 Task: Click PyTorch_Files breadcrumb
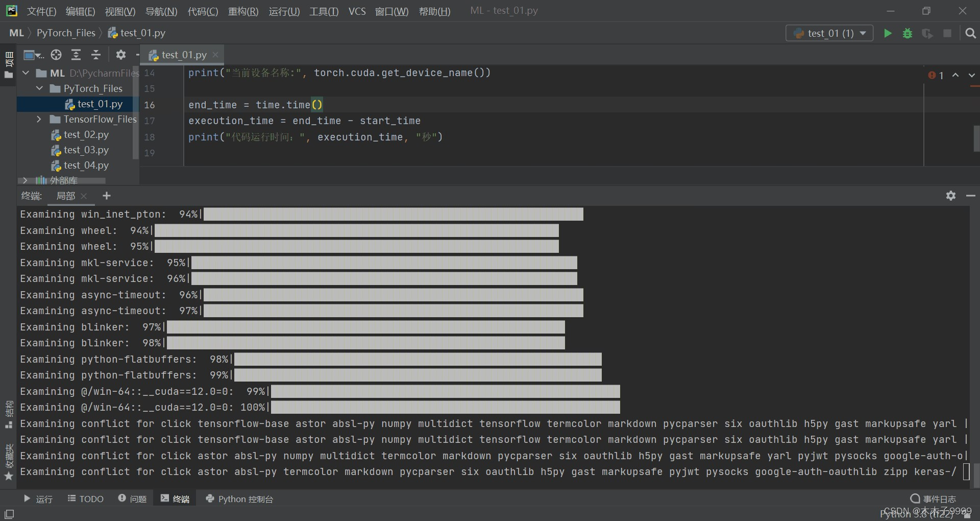[x=66, y=33]
